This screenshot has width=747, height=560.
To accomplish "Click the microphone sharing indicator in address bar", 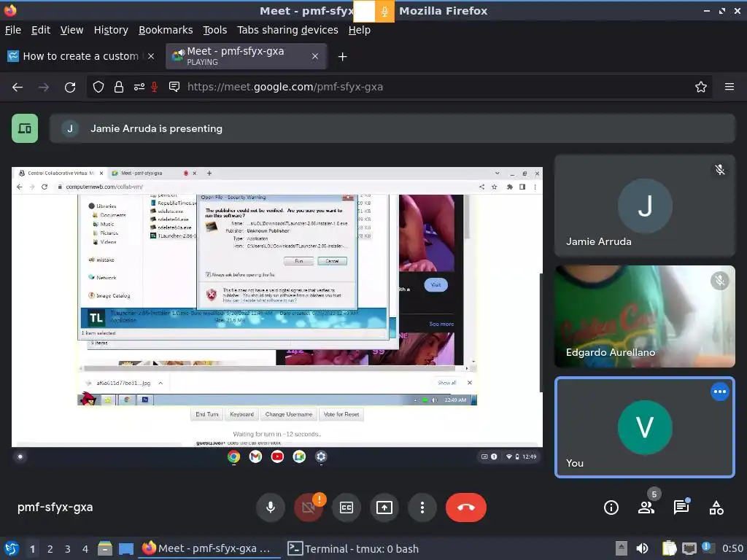I will tap(155, 87).
